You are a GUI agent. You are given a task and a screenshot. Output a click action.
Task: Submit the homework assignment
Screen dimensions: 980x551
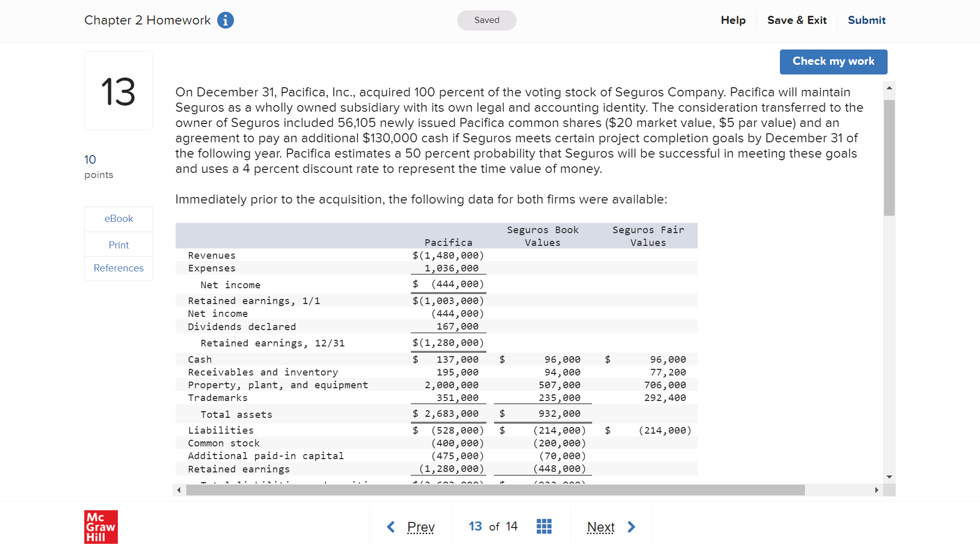(866, 20)
